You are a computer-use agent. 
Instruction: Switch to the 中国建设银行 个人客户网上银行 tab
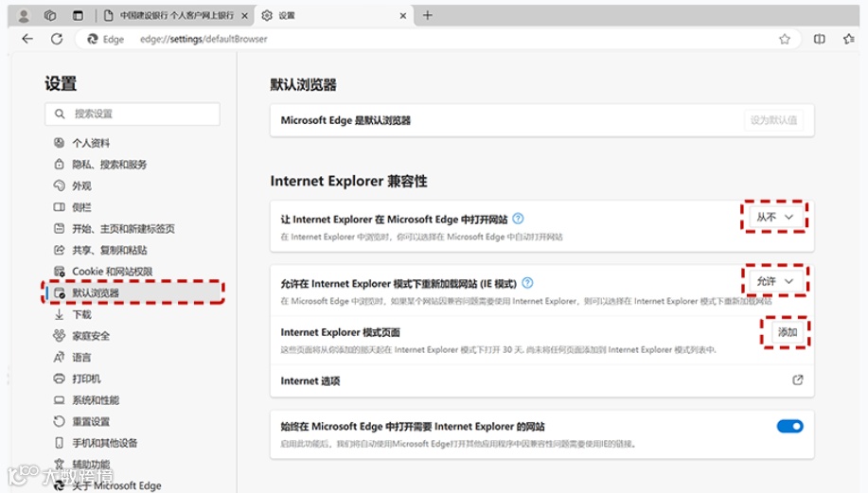176,15
